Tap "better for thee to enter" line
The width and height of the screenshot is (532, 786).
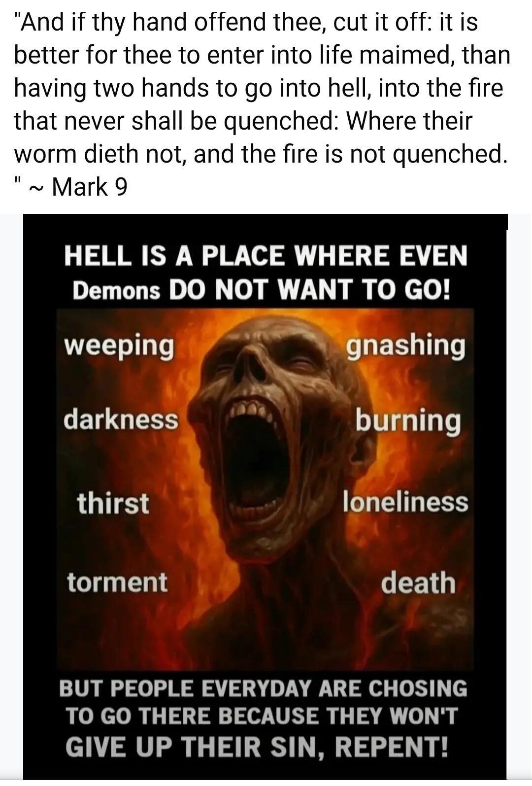coord(262,55)
